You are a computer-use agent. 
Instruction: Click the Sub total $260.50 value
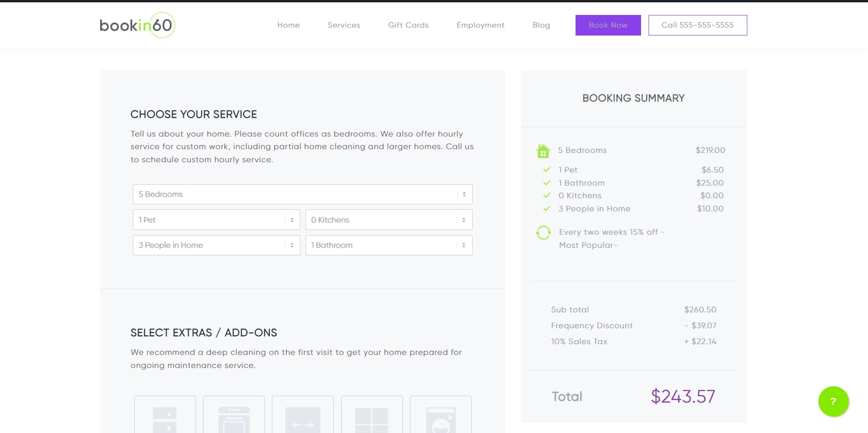coord(700,310)
